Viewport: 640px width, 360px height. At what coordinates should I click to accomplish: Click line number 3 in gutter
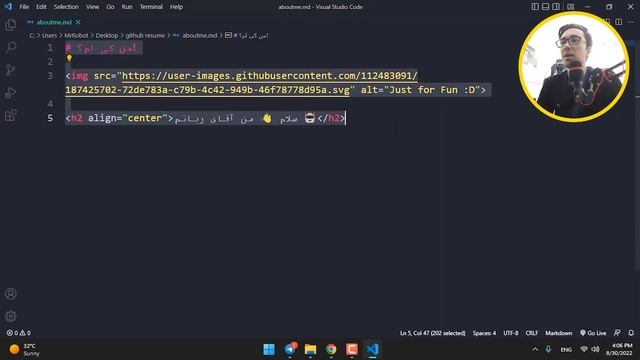coord(50,76)
